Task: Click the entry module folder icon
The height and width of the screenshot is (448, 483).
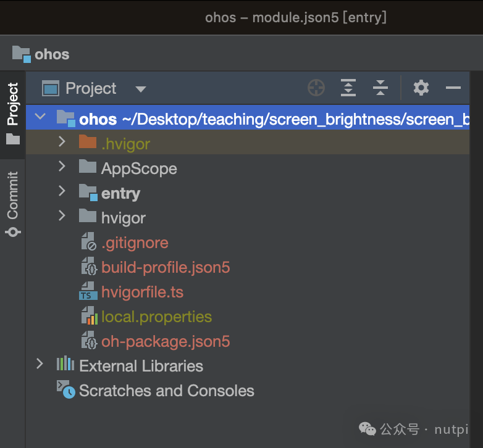Action: coord(88,193)
